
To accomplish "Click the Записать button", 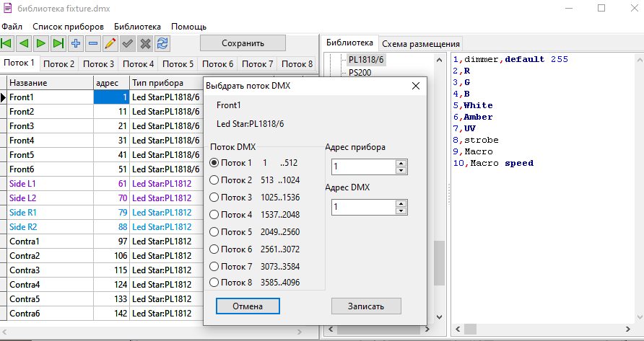I will pos(366,306).
